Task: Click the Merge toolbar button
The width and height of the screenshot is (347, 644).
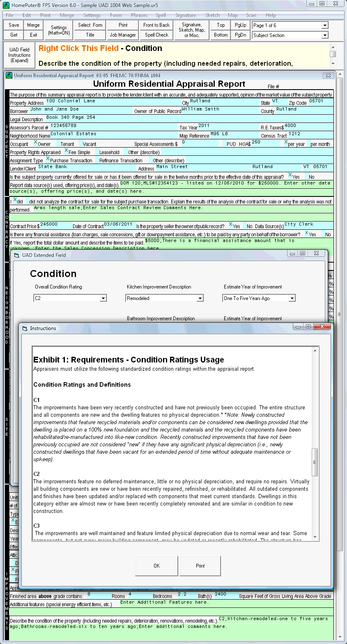Action: click(34, 25)
